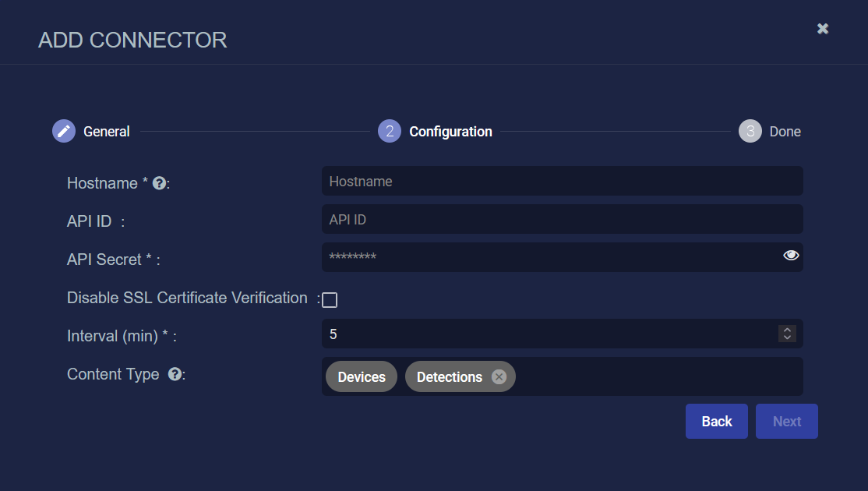This screenshot has width=868, height=491.
Task: Focus the API Secret password field
Action: point(545,257)
